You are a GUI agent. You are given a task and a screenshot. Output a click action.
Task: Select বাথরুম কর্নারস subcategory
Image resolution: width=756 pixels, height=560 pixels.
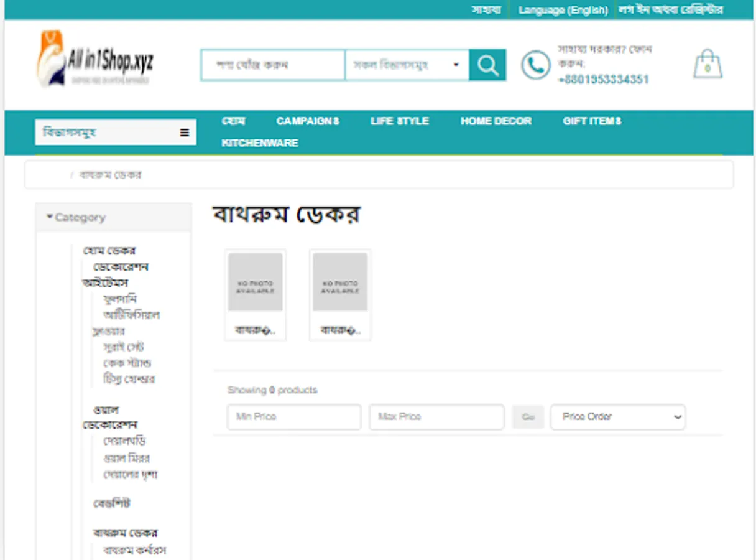[135, 551]
